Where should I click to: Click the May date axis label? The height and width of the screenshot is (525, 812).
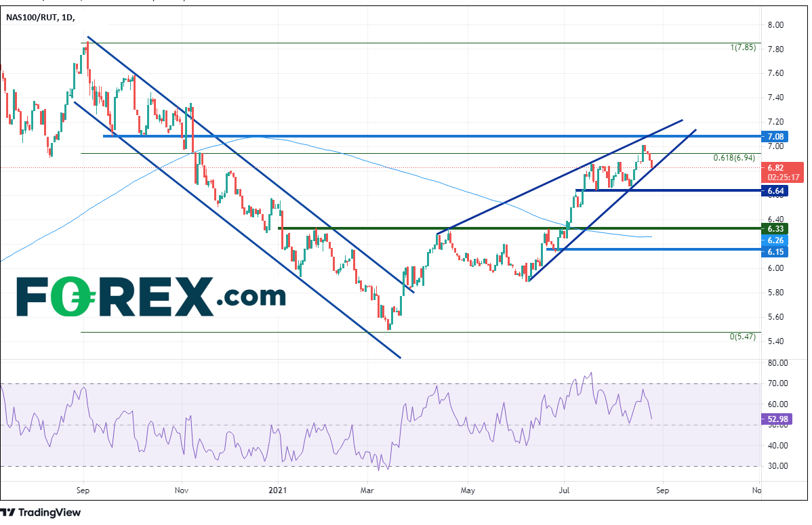(466, 488)
